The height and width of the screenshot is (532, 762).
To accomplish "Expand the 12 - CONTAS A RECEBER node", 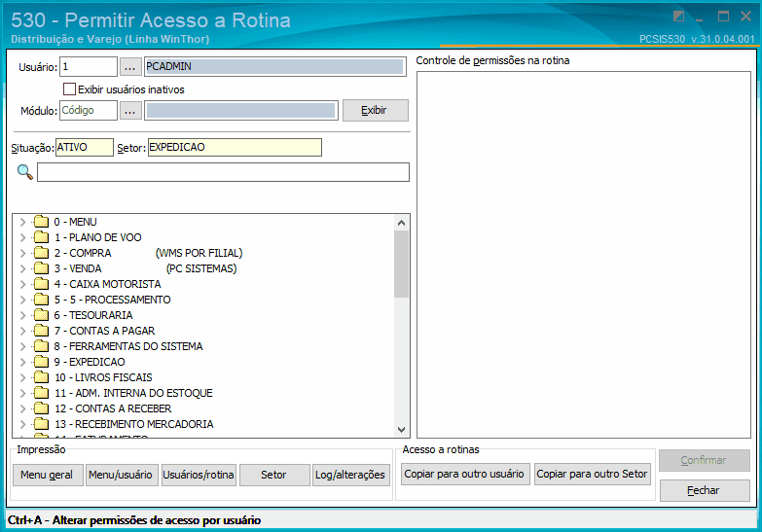I will (22, 408).
